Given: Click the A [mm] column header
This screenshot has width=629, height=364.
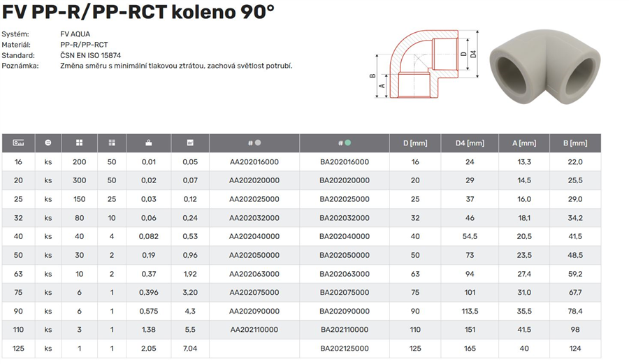Looking at the screenshot, I should click(524, 143).
